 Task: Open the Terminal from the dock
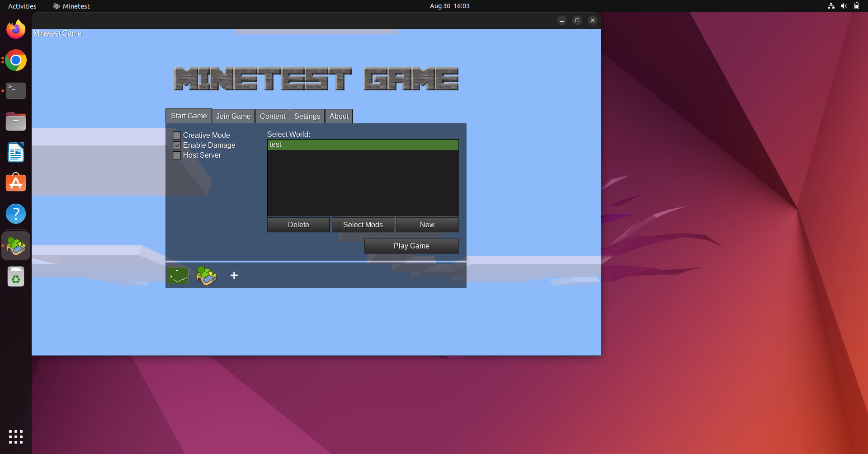coord(15,90)
